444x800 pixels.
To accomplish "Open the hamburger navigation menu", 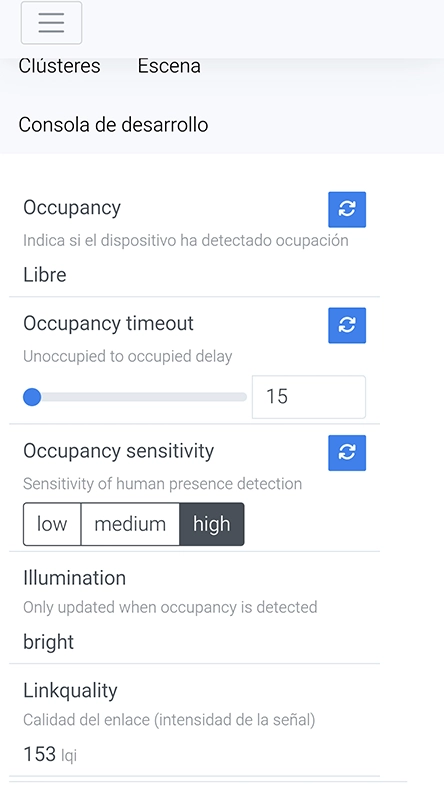I will click(51, 23).
